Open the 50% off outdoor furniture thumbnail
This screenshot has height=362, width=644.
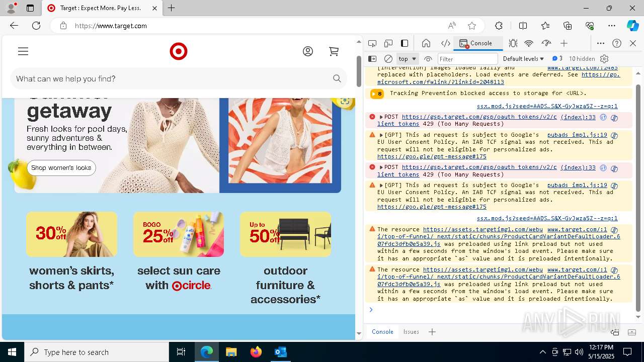[x=285, y=234]
